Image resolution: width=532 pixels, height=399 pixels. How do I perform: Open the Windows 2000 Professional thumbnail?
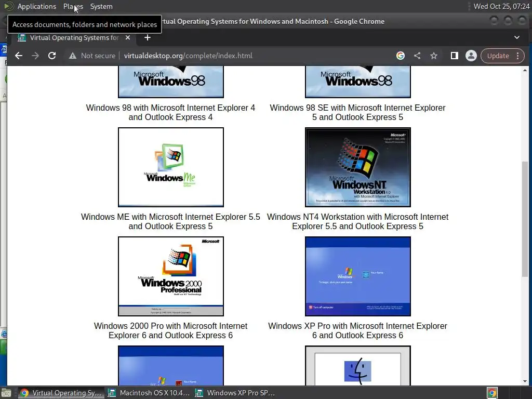(170, 276)
